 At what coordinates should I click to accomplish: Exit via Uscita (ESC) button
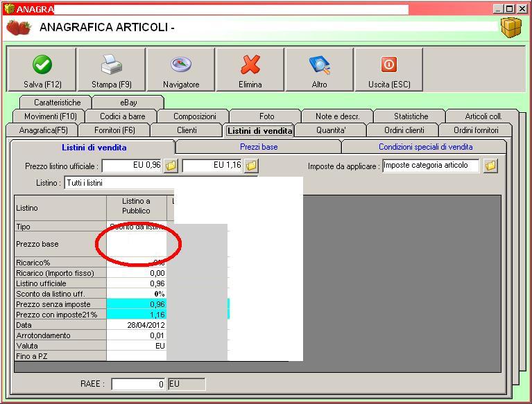point(389,69)
